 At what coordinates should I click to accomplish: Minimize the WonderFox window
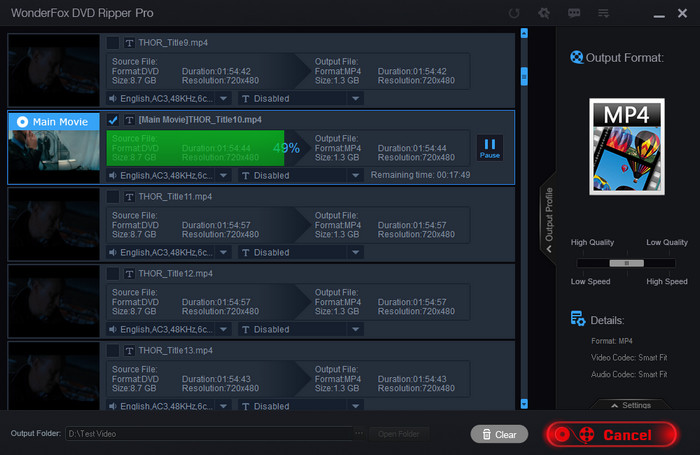point(659,16)
